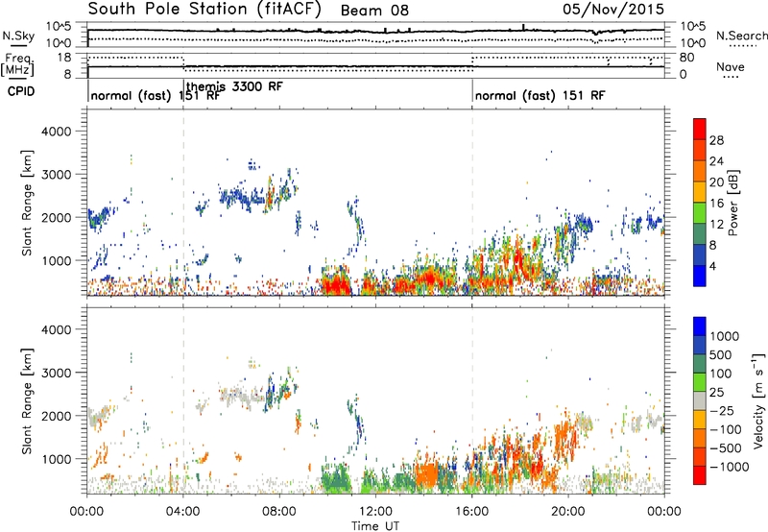Click the 'South Pole Station (fitACF)' title
Screen dimensions: 768x532
[x=204, y=9]
